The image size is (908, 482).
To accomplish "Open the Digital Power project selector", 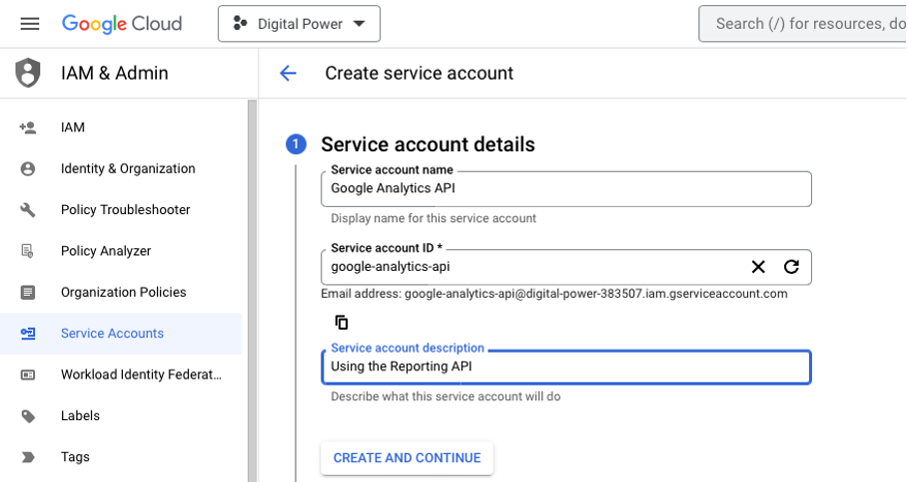I will [299, 24].
